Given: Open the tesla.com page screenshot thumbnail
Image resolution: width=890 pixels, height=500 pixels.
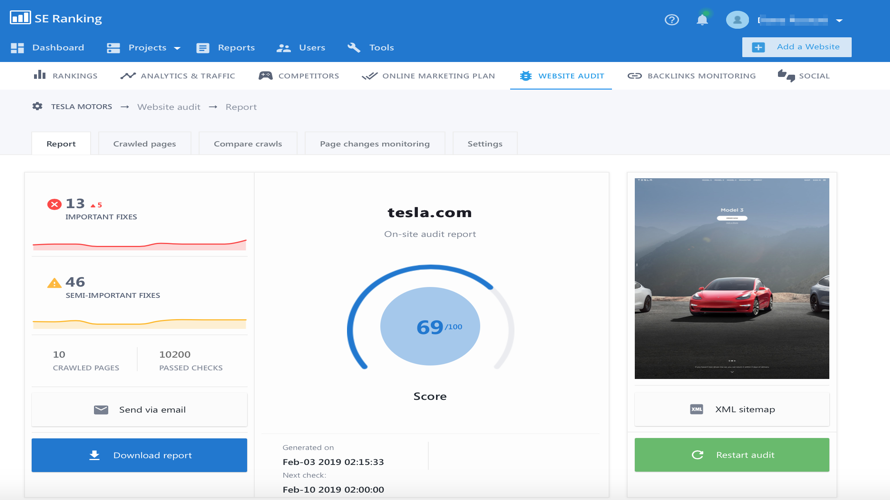Looking at the screenshot, I should pos(731,278).
